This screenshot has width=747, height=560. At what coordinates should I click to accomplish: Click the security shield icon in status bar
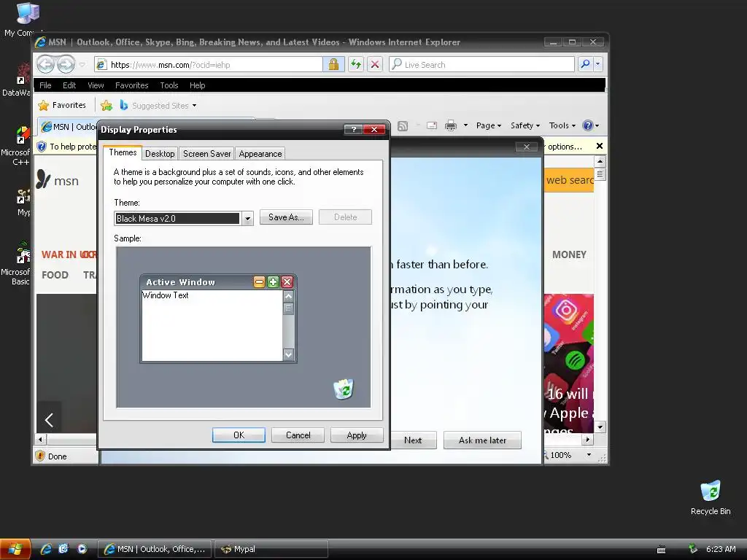point(41,456)
